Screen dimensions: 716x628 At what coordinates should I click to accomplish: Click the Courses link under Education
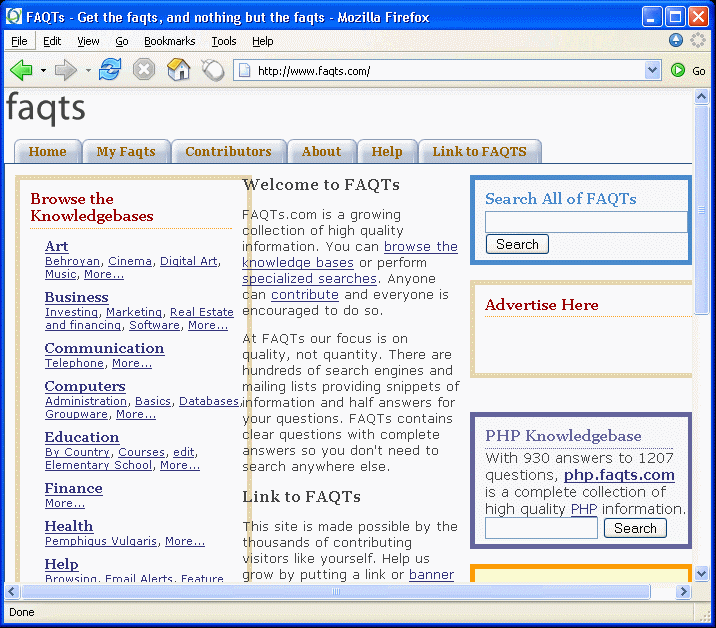142,452
